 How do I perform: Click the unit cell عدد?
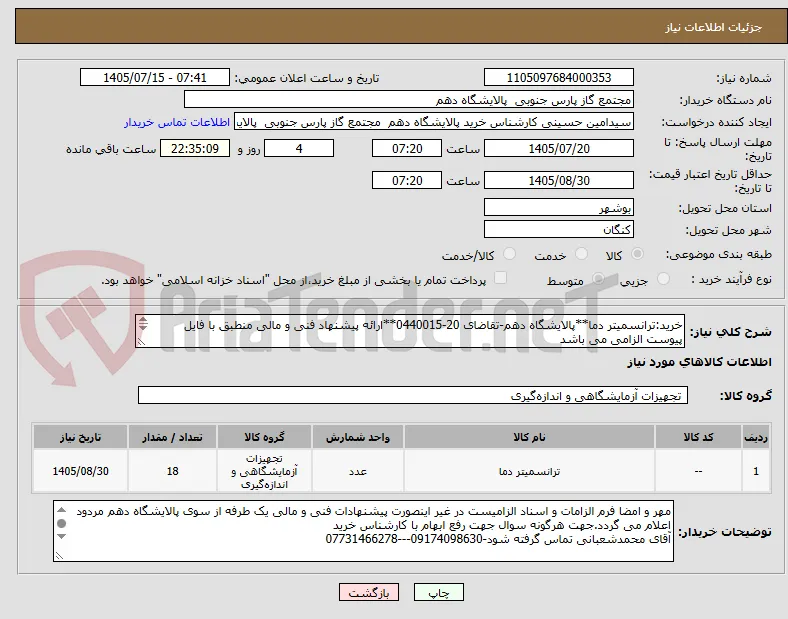(358, 471)
